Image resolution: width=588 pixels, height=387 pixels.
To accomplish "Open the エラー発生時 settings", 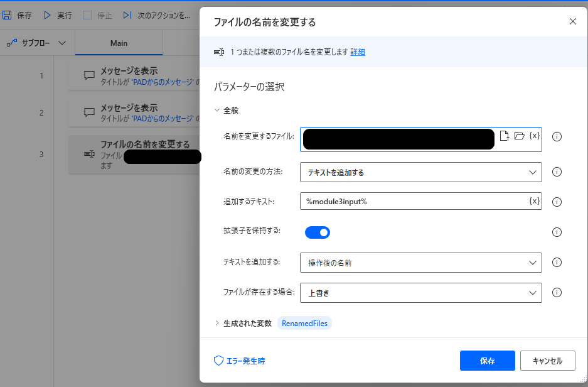I will tap(239, 361).
